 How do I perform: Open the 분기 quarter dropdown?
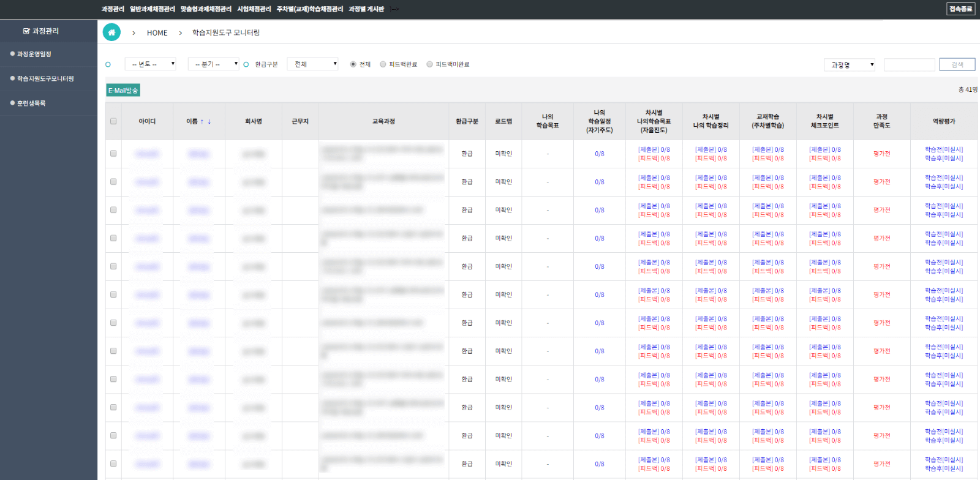(213, 64)
